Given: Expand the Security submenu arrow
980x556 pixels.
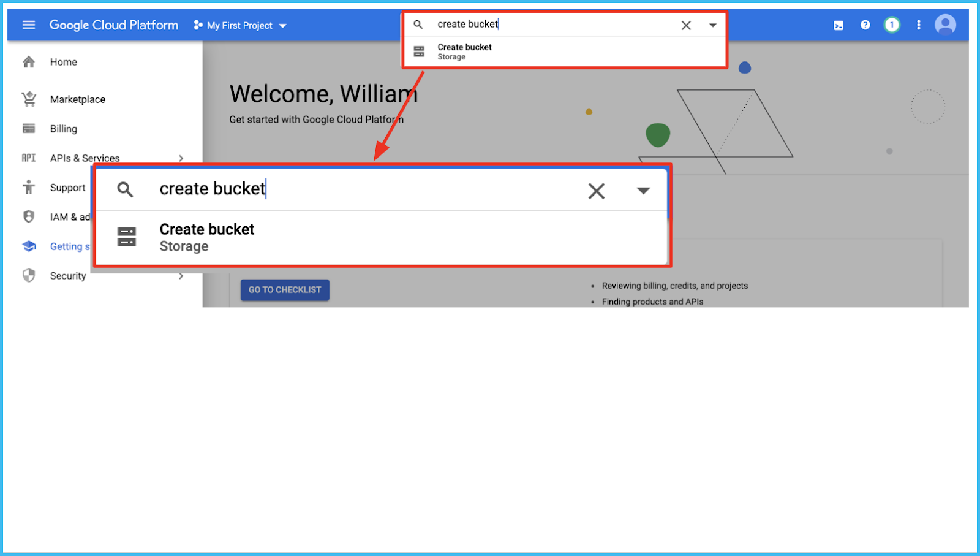Looking at the screenshot, I should click(x=181, y=276).
